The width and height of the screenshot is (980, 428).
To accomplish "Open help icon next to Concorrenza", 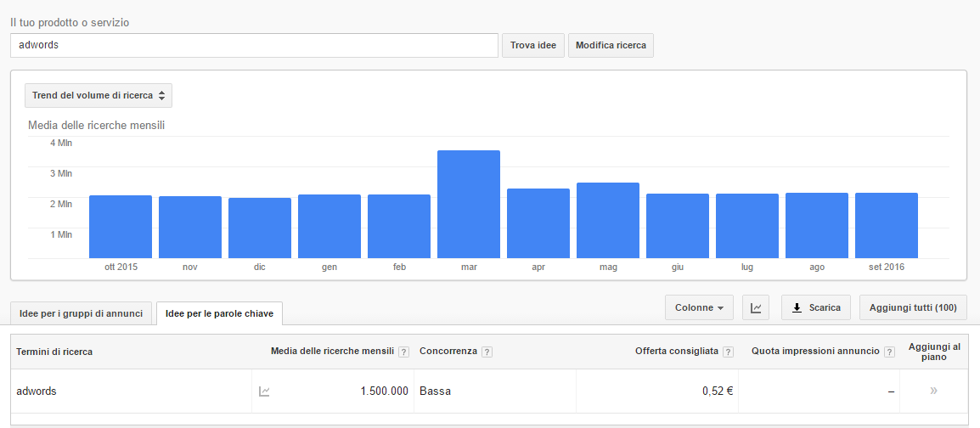I will point(487,352).
